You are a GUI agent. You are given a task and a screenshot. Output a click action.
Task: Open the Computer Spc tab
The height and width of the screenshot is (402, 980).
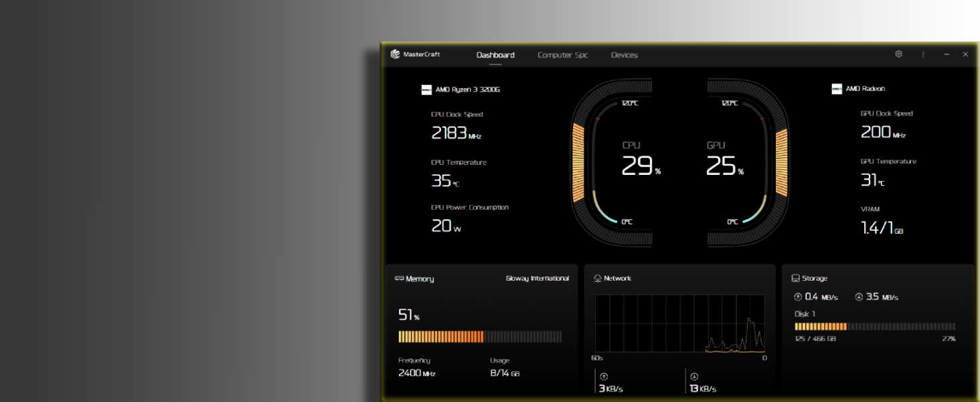pos(562,55)
